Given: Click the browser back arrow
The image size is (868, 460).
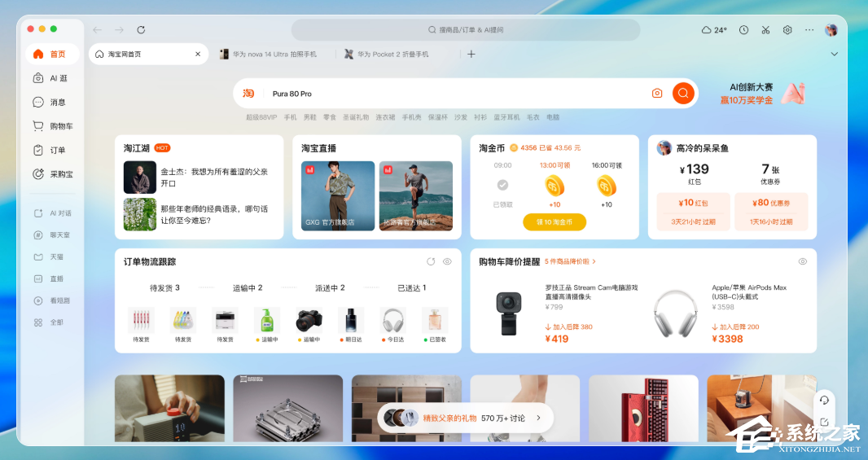Looking at the screenshot, I should point(98,30).
